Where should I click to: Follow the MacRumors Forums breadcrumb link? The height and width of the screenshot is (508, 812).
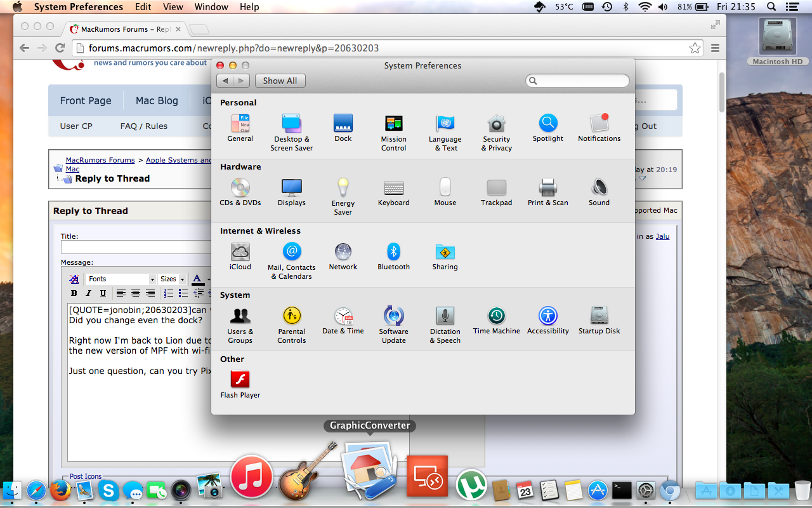(x=100, y=160)
